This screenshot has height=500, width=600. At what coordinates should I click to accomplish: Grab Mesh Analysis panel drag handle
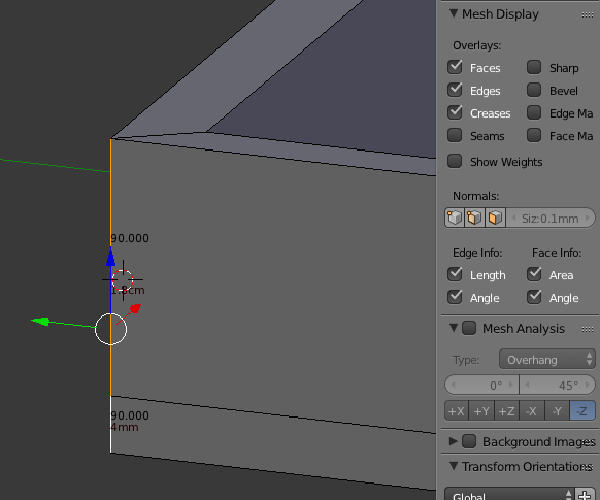point(587,329)
